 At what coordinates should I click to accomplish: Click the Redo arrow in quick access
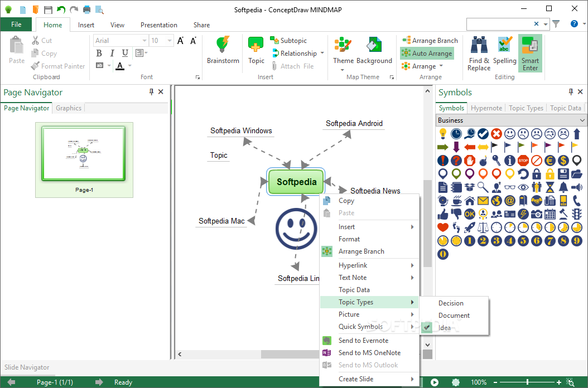[x=74, y=9]
